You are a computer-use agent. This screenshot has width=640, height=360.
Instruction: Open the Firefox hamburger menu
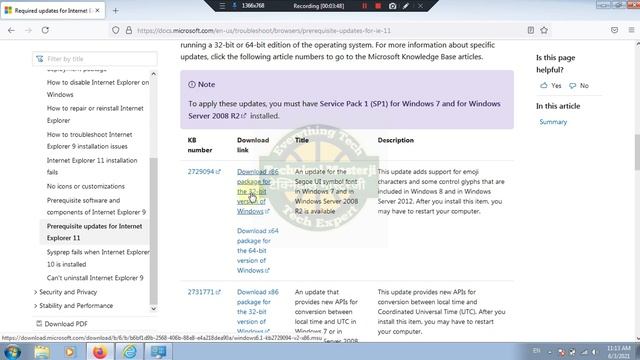(x=631, y=30)
